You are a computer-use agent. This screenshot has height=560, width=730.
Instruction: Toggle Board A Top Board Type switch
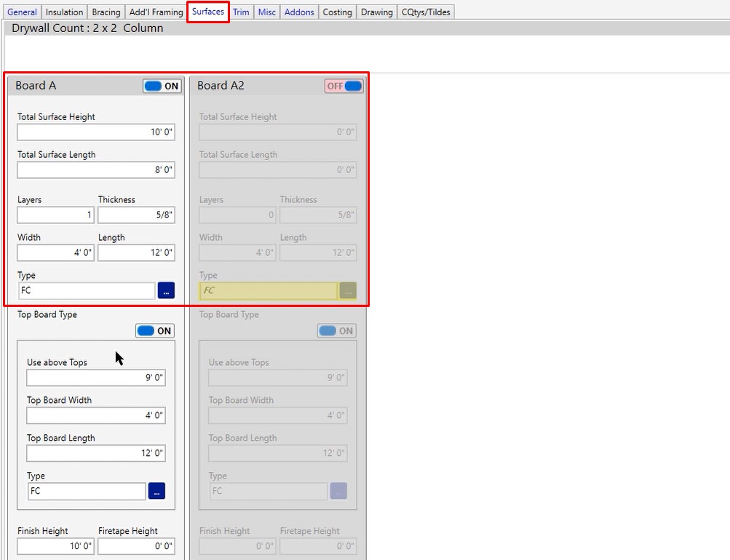coord(155,331)
